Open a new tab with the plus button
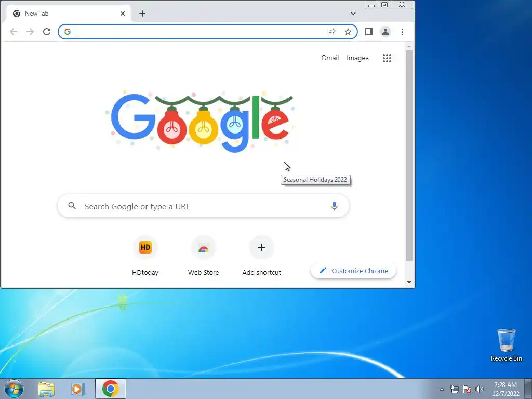 pyautogui.click(x=142, y=14)
